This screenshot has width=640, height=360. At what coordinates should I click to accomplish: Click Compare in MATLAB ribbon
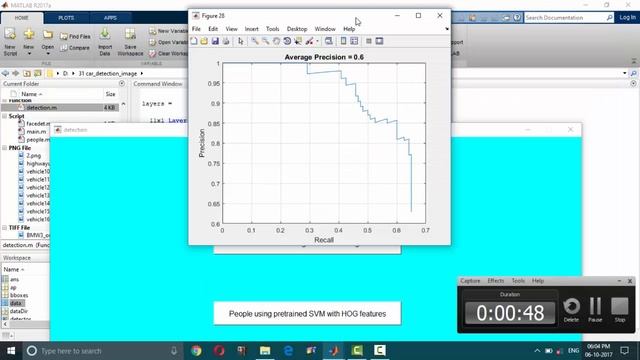click(x=75, y=48)
